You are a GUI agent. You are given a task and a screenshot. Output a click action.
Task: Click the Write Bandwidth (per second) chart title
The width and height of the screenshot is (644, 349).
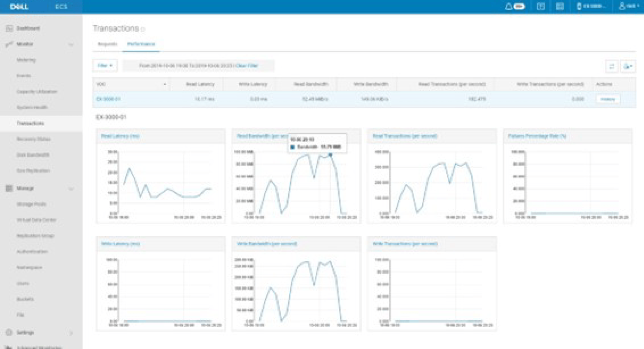pos(267,244)
